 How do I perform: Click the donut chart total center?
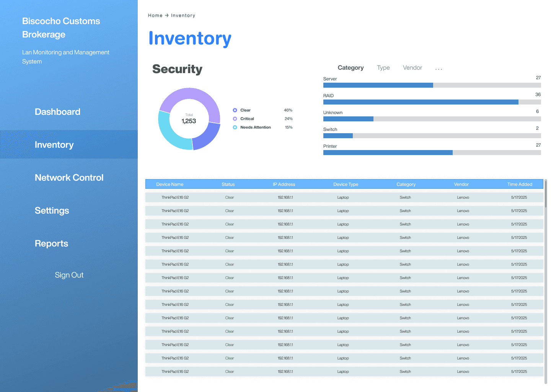pos(189,119)
